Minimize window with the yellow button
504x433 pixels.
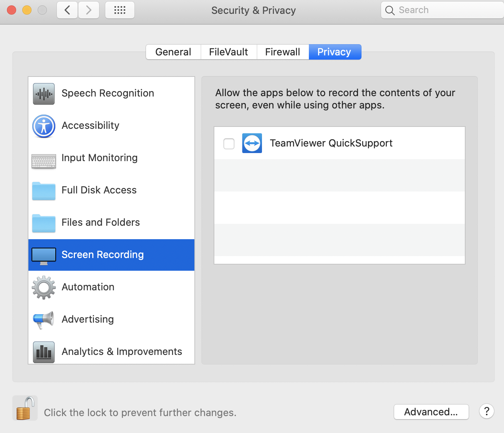[27, 10]
